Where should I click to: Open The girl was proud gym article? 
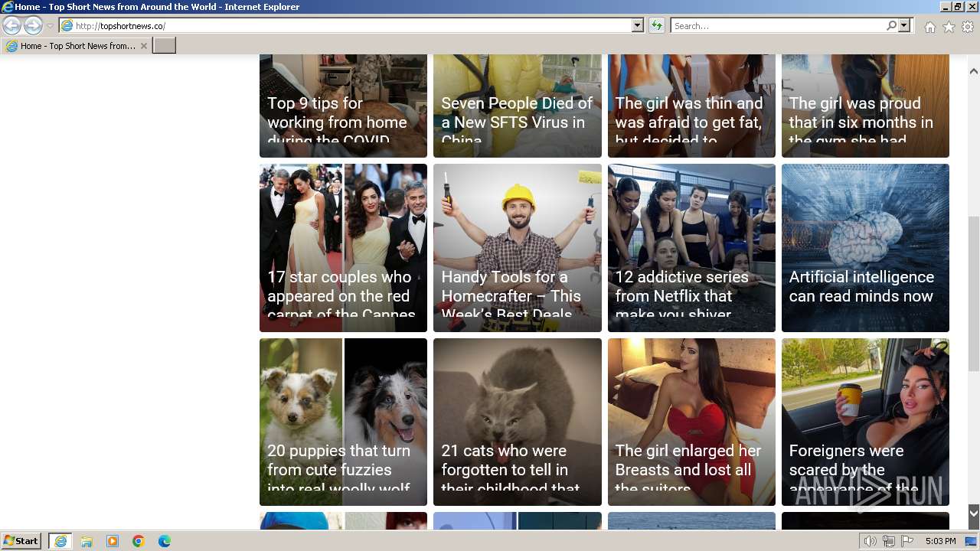865,106
